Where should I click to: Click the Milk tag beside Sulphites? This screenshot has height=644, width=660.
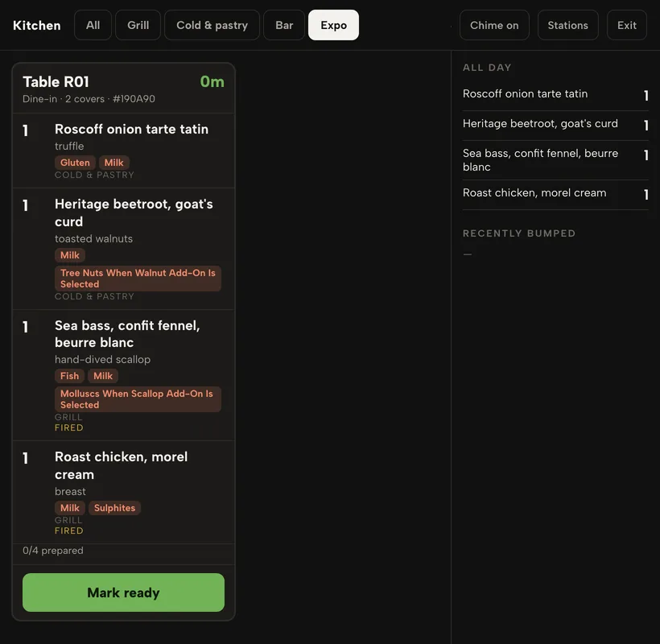70,508
